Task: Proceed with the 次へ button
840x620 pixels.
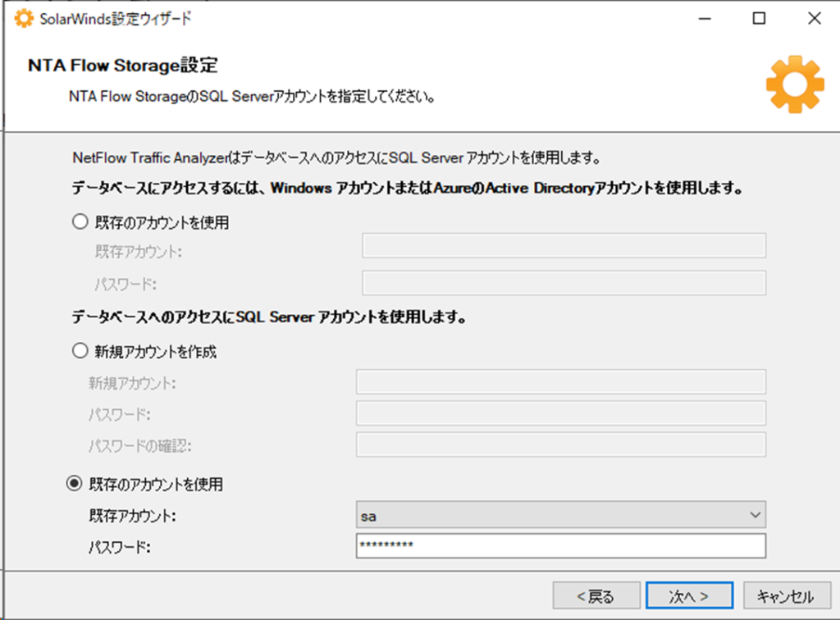Action: coord(689,596)
